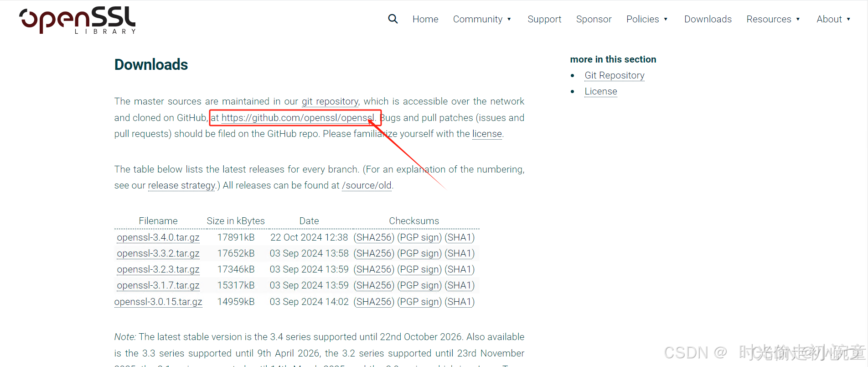
Task: Open License sidebar link
Action: click(601, 91)
